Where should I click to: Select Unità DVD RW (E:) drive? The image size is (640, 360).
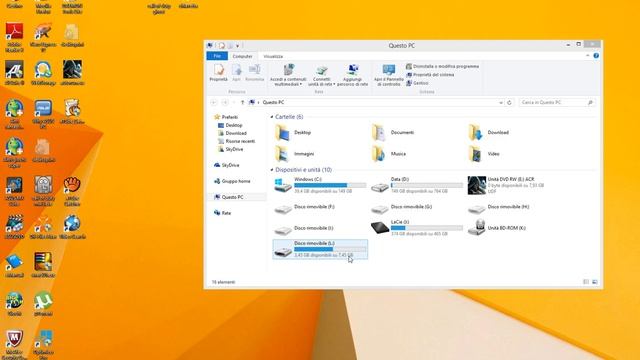point(506,185)
